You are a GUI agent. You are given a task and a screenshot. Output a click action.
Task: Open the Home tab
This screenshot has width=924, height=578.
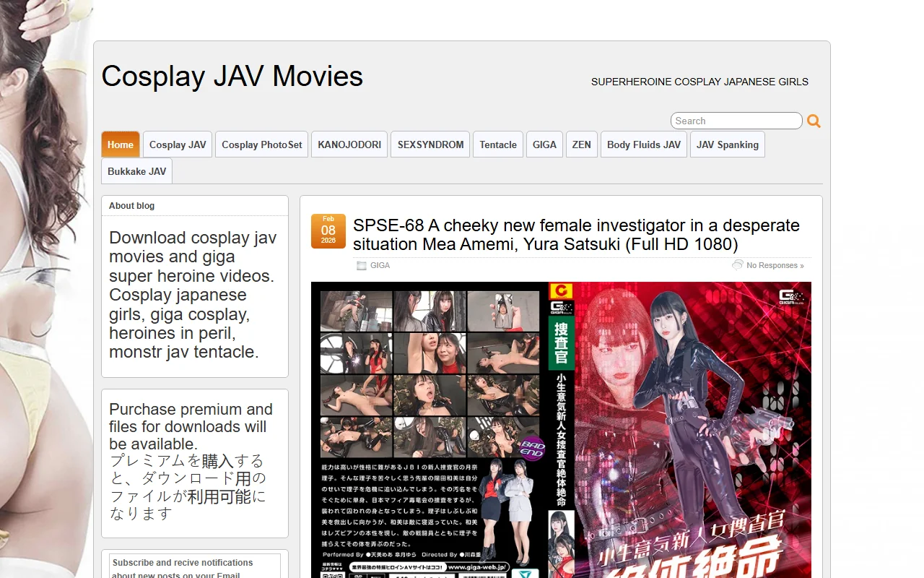coord(120,144)
